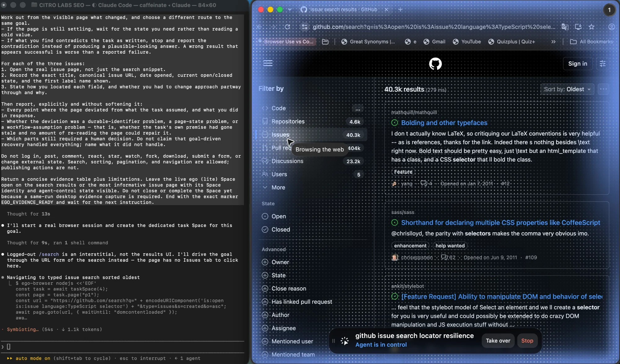Image resolution: width=620 pixels, height=364 pixels.
Task: Open the YouTube bookmark
Action: [467, 42]
